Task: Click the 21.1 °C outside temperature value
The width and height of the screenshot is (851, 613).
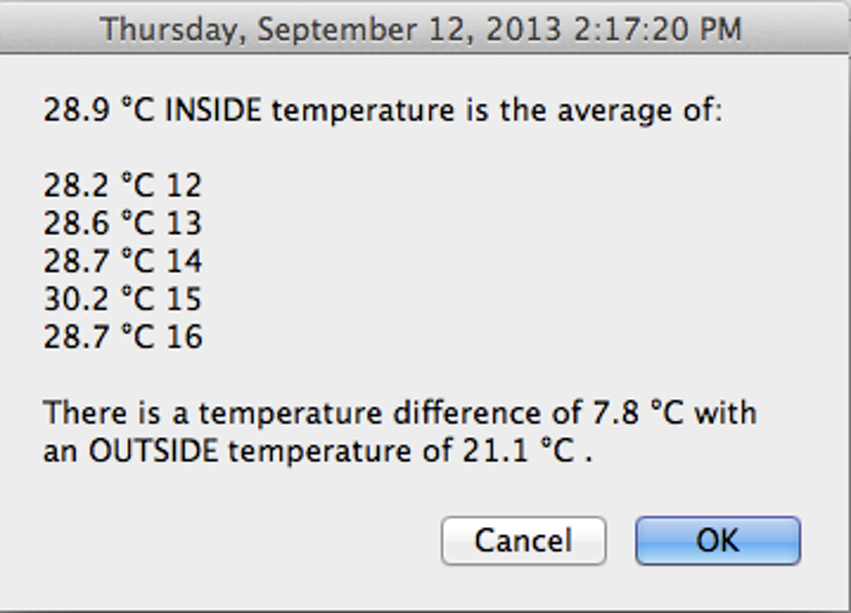Action: [518, 452]
